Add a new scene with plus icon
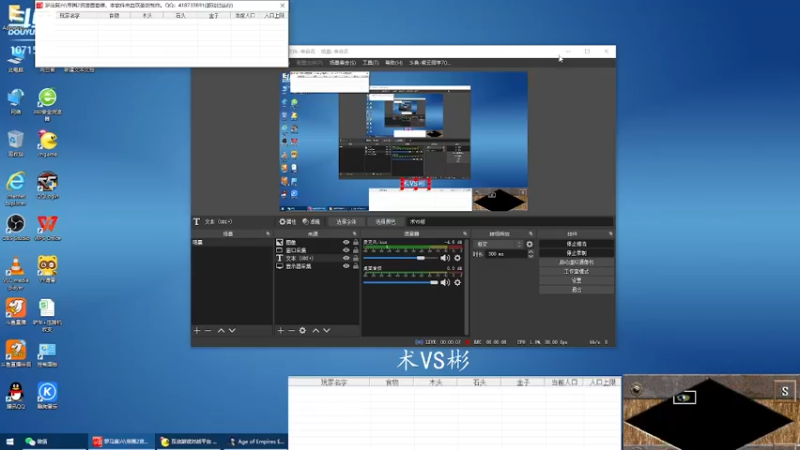Image resolution: width=800 pixels, height=450 pixels. pyautogui.click(x=197, y=331)
